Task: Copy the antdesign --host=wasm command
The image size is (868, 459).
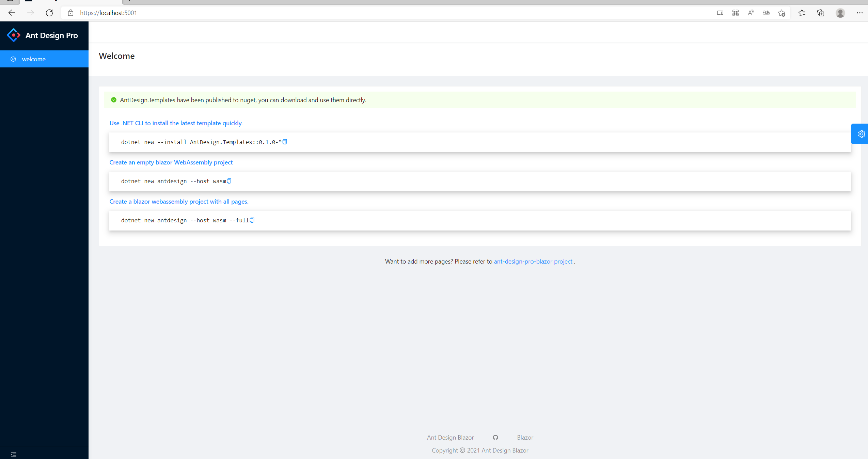Action: coord(229,181)
